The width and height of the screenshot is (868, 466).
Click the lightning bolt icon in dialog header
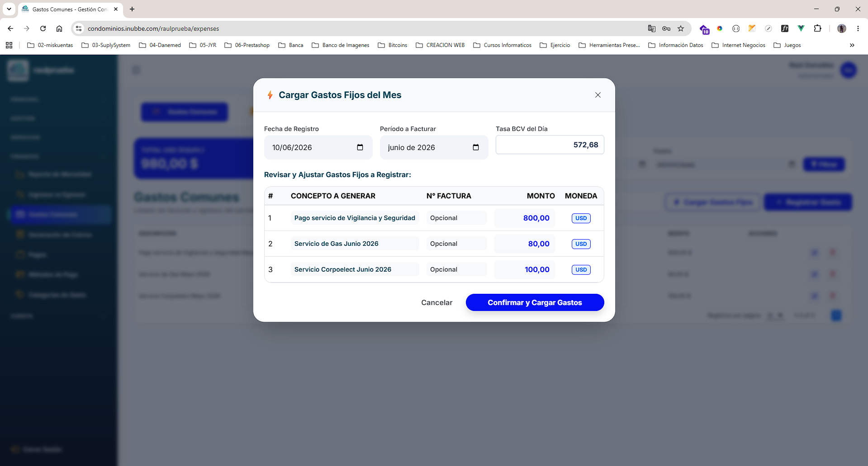point(270,95)
